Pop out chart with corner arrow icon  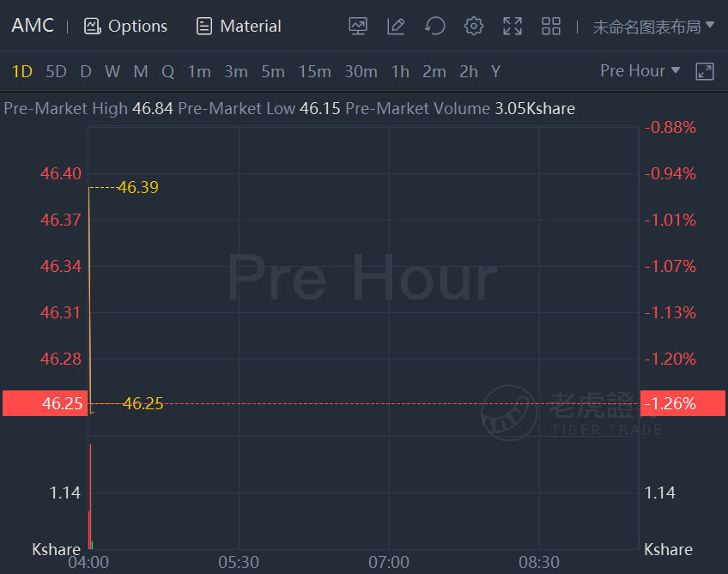pos(705,71)
